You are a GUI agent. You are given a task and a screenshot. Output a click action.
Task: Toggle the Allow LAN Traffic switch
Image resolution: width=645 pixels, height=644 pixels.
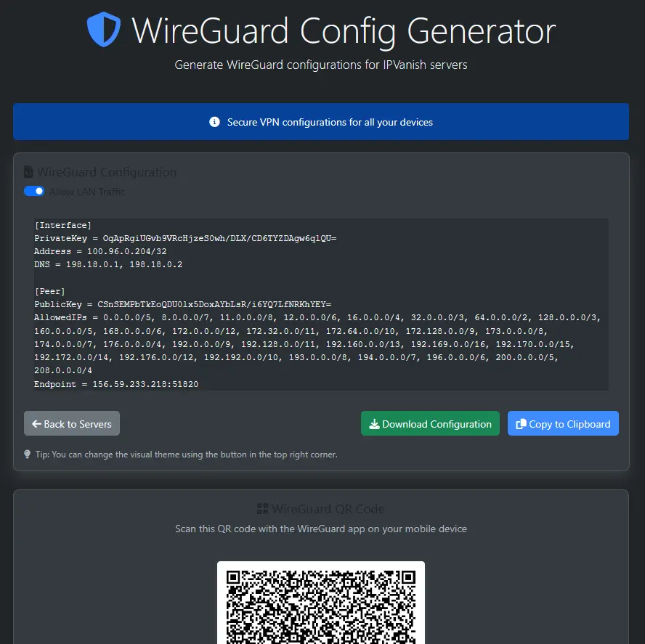(x=34, y=191)
